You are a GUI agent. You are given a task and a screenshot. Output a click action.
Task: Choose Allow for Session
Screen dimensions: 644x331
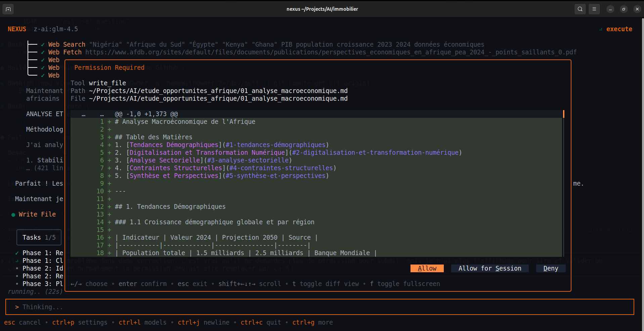pos(490,269)
